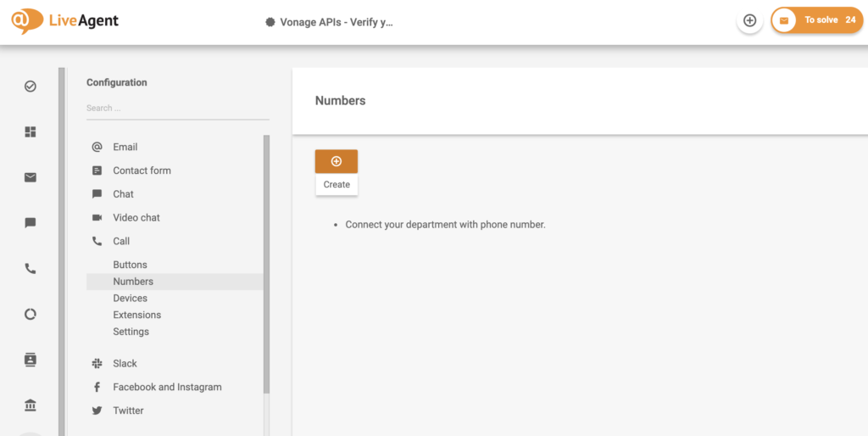Open the dashboard grid icon
The image size is (868, 436).
(31, 131)
